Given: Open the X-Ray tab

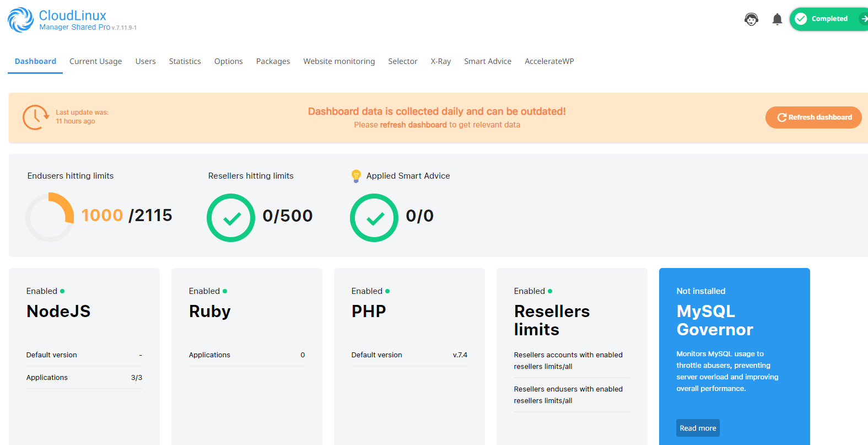Looking at the screenshot, I should (441, 61).
